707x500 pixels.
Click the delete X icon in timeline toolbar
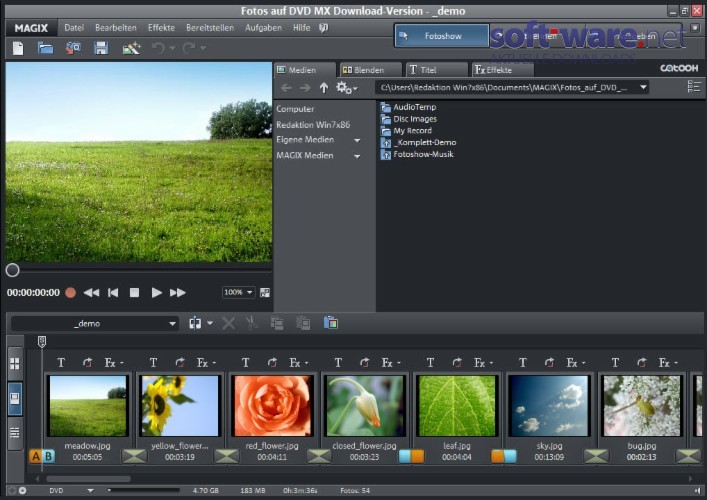pyautogui.click(x=229, y=323)
